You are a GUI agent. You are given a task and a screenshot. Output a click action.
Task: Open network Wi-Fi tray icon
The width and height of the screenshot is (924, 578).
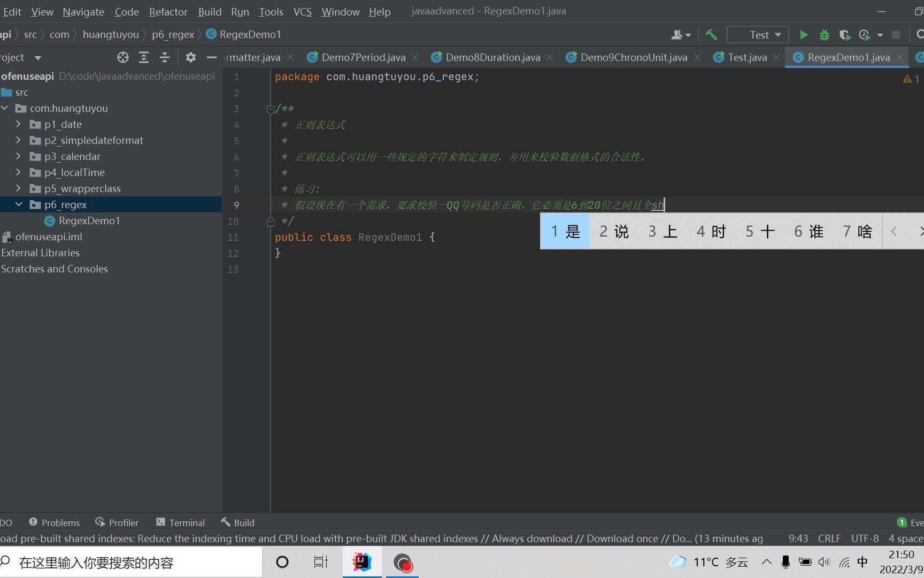point(844,562)
